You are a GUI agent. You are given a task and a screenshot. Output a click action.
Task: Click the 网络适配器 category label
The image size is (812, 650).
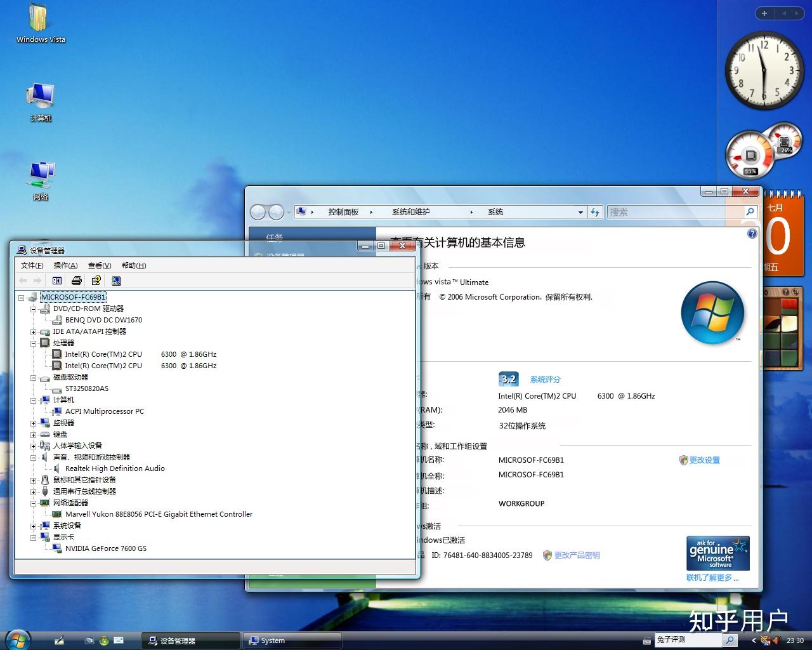[70, 503]
